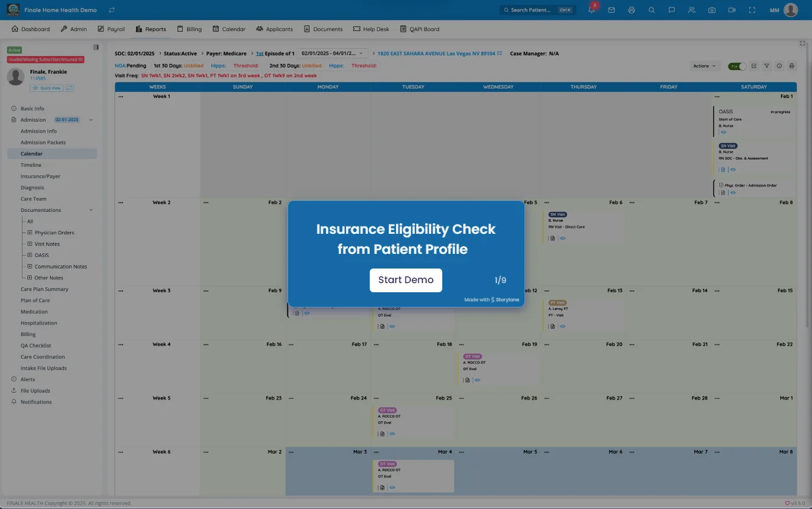Toggle the green PoC switch
This screenshot has width=812, height=509.
[x=737, y=66]
